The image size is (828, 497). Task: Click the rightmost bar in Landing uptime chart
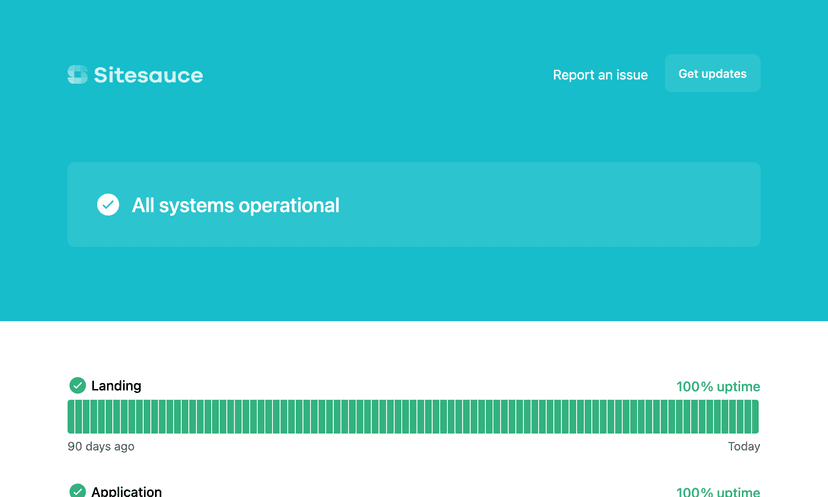click(755, 417)
